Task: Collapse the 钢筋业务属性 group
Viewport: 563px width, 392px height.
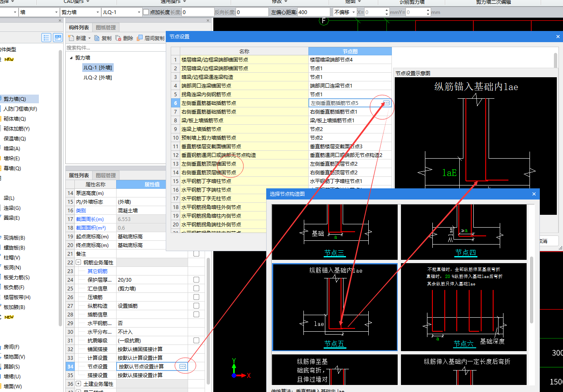Action: pyautogui.click(x=78, y=262)
